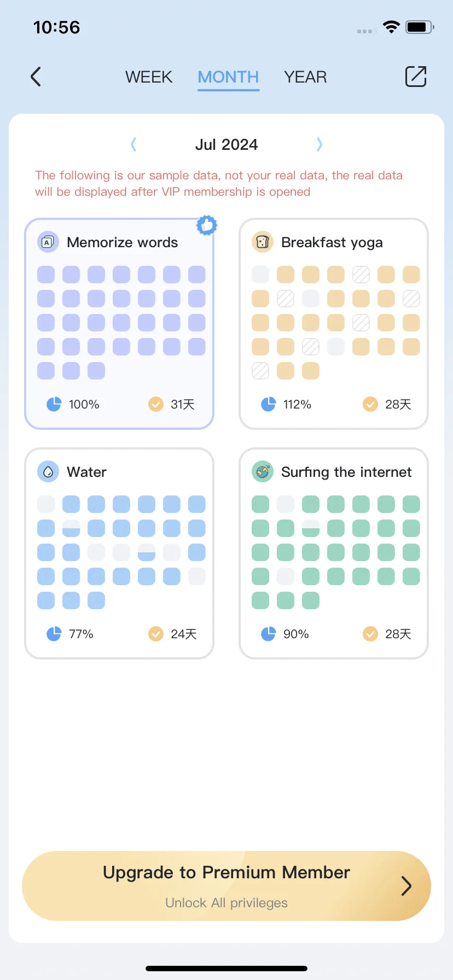Open the share/export icon
Screen dimensions: 453x980
click(x=416, y=77)
